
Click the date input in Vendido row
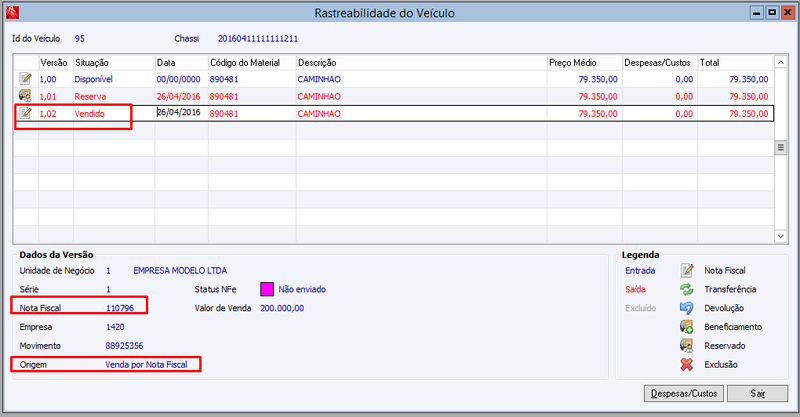(x=181, y=113)
